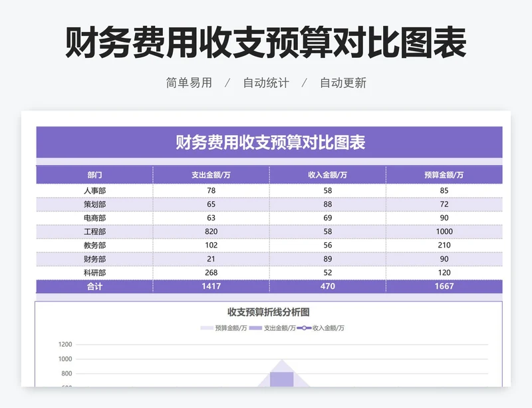
Task: Click the 收入金额/万 legend entry
Action: point(321,328)
